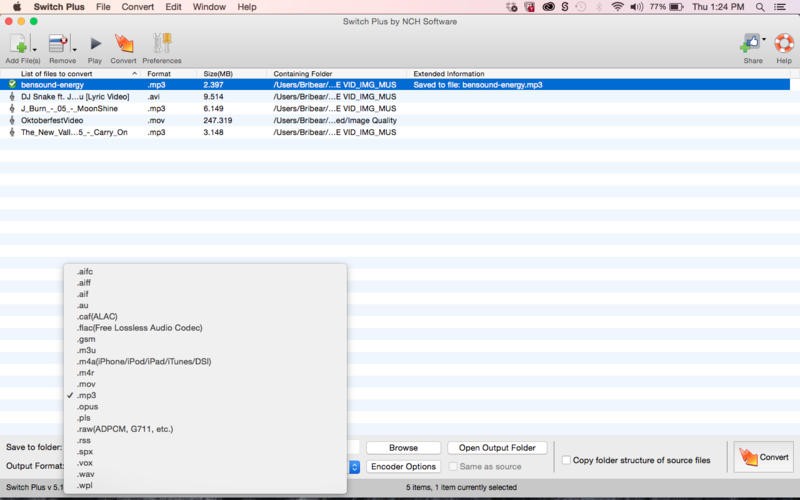
Task: Choose .m3u output format
Action: point(205,350)
